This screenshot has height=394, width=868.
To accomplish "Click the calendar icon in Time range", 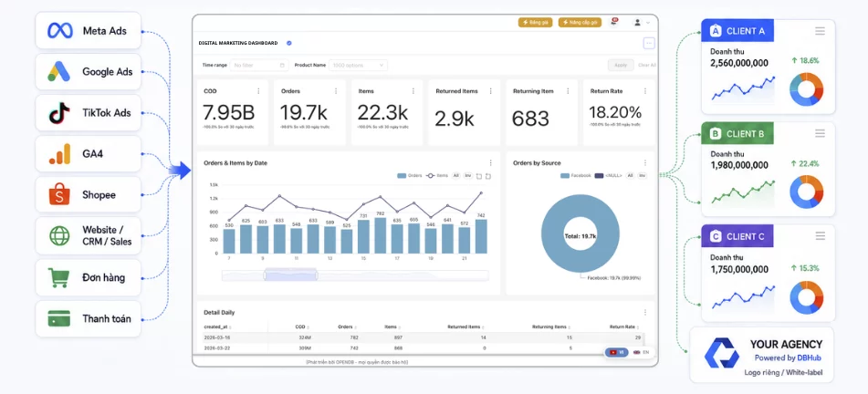I will (282, 66).
